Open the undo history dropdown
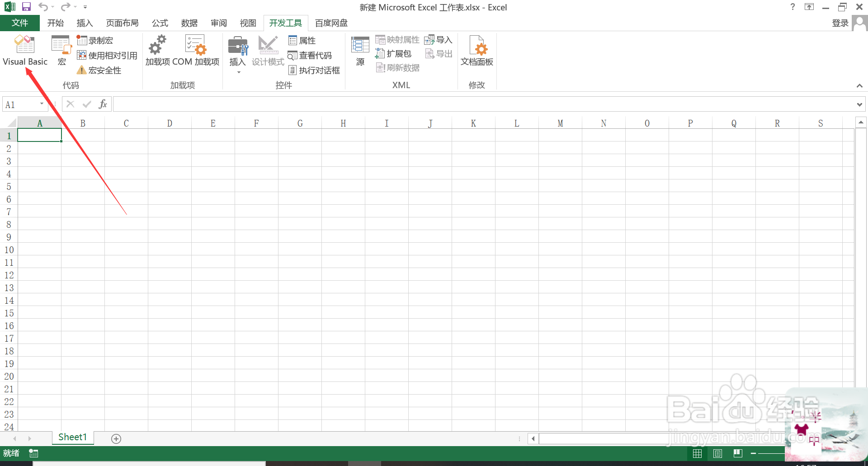868x466 pixels. 52,7
